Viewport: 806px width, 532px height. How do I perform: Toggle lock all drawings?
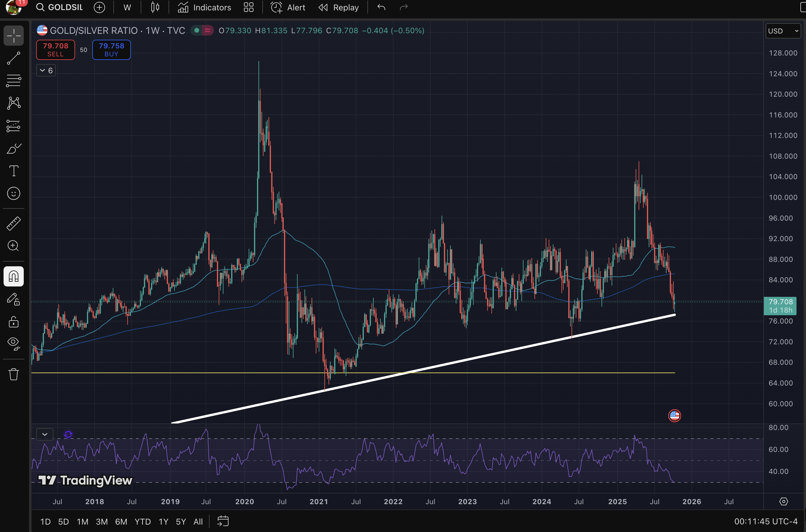pos(14,322)
